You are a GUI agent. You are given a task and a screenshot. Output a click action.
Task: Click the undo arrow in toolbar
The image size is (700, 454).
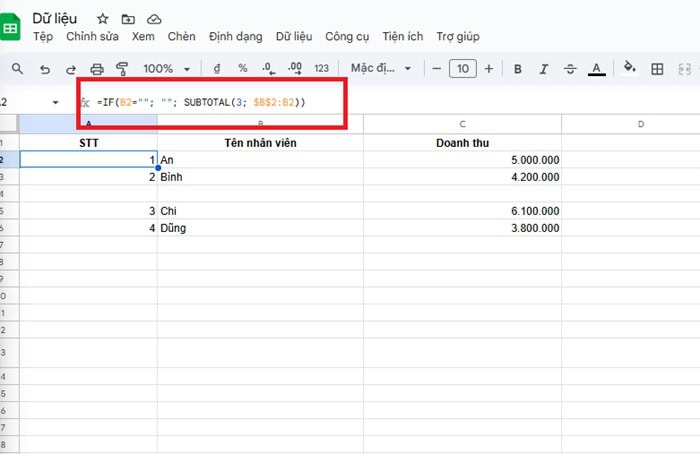tap(44, 69)
